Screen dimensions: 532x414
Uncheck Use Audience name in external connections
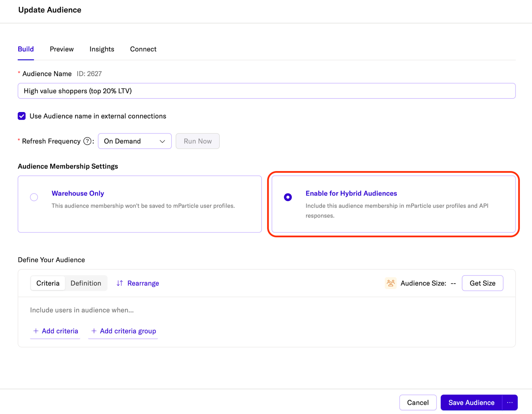(x=21, y=116)
